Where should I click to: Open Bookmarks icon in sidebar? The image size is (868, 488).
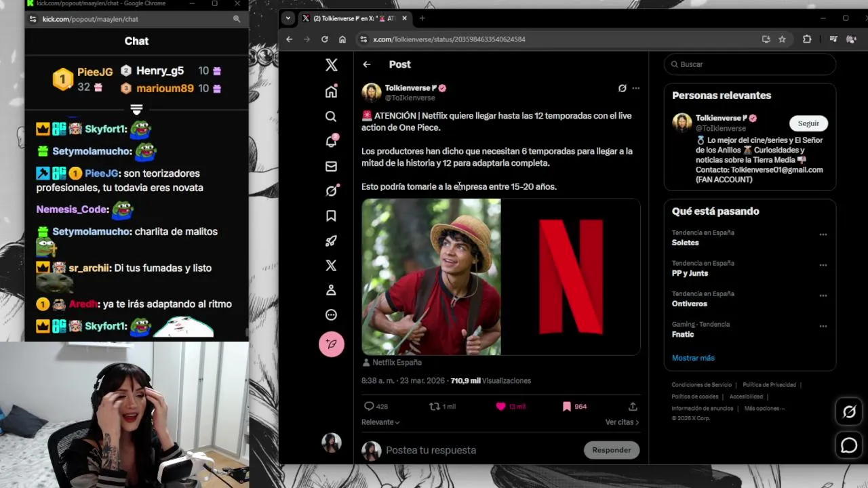pos(331,216)
